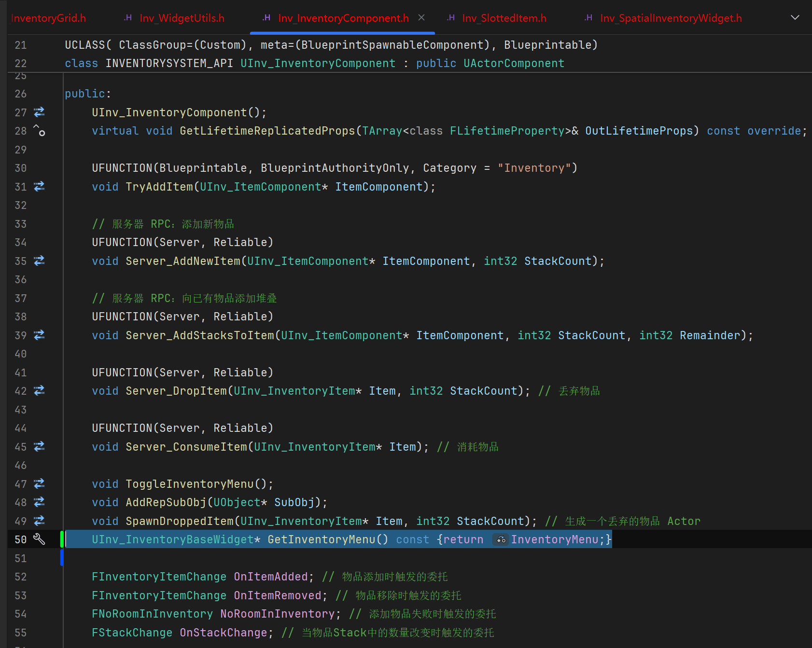
Task: Click the blue change marker on line 51
Action: click(62, 558)
